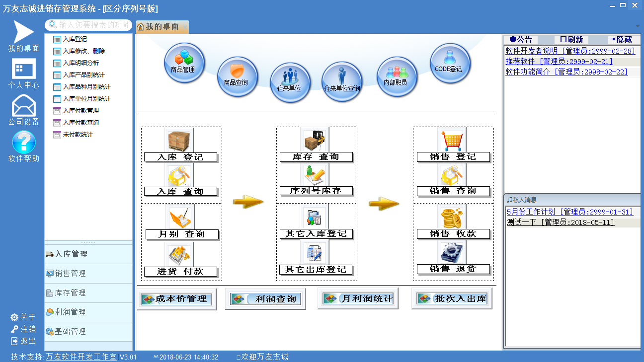Screen dimensions: 644x362
Task: Open the 软件开发者说明 announcement link
Action: tap(570, 51)
